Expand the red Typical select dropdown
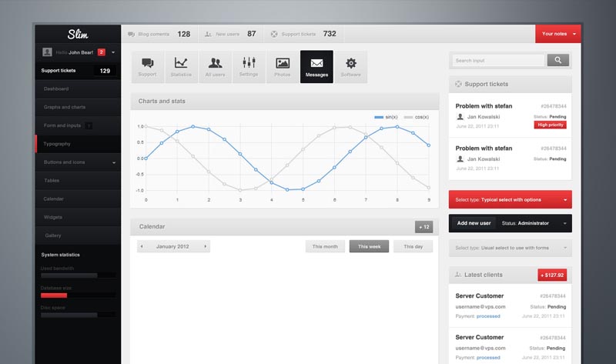The width and height of the screenshot is (616, 364). coord(510,199)
